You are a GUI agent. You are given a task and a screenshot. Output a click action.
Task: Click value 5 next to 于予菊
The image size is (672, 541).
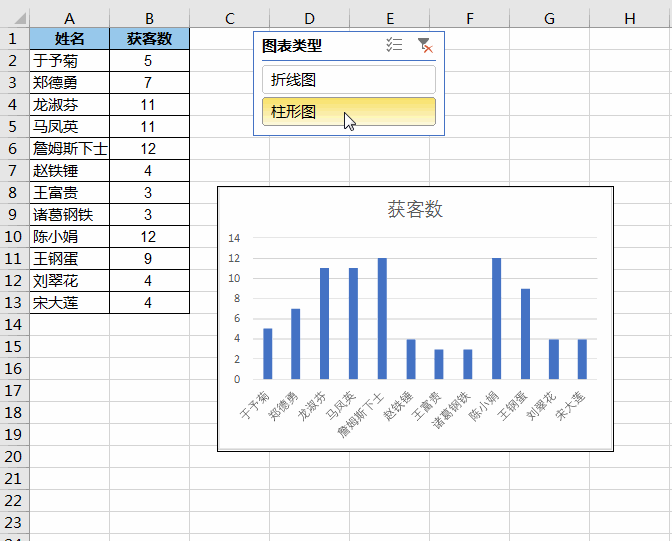[149, 61]
